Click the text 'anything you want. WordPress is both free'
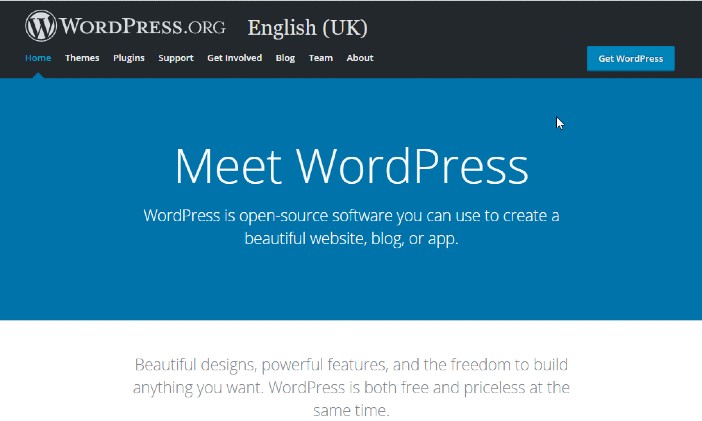The width and height of the screenshot is (702, 421). click(x=281, y=387)
